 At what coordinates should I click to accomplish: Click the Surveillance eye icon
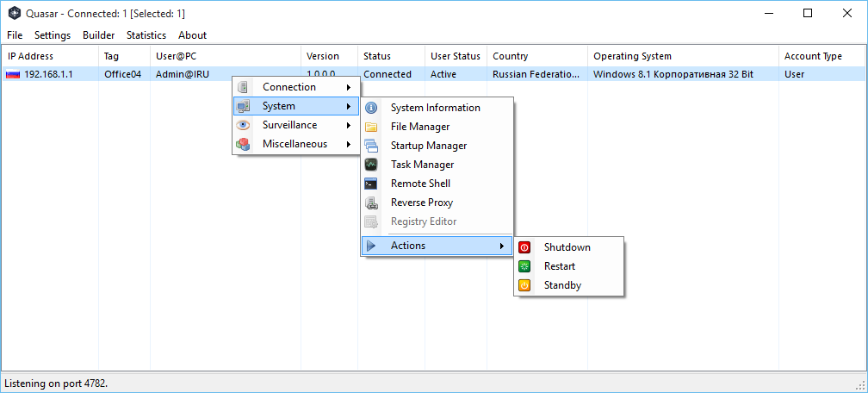tap(244, 125)
